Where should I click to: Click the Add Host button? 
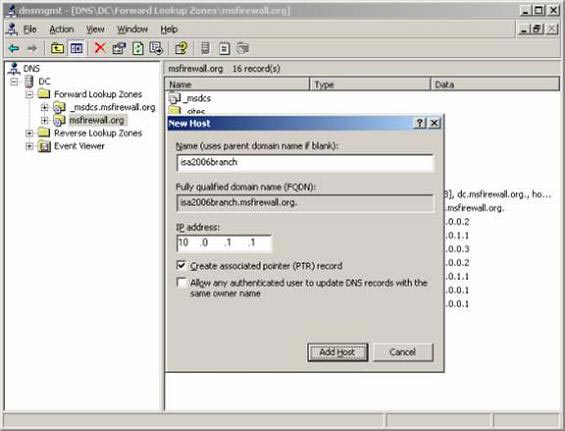[x=337, y=352]
